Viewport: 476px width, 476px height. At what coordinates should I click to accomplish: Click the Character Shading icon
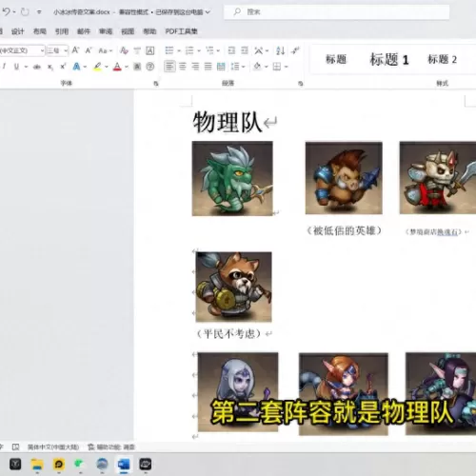(x=137, y=67)
